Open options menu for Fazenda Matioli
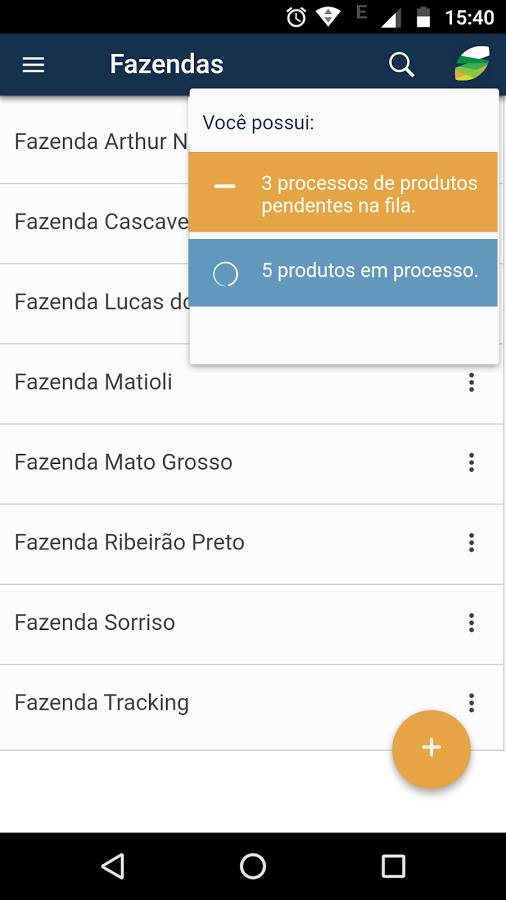This screenshot has width=506, height=900. tap(472, 382)
